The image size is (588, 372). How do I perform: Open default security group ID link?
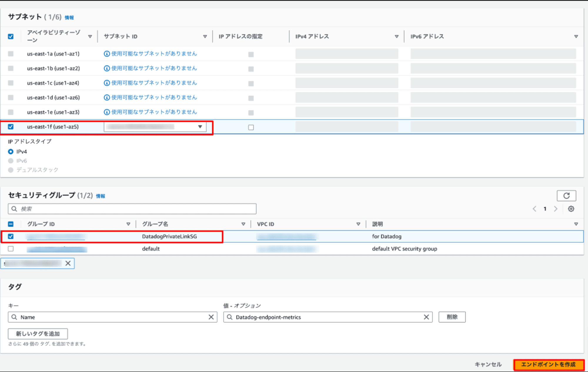click(x=57, y=249)
